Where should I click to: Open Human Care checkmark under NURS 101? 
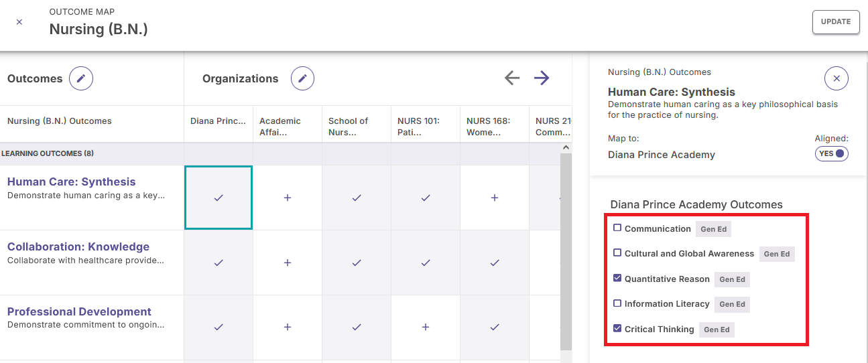(x=426, y=198)
